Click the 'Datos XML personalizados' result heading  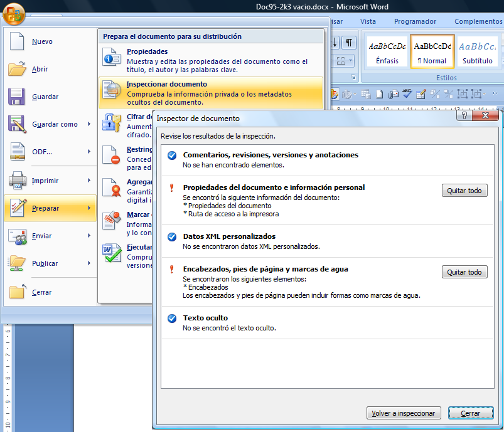point(229,236)
